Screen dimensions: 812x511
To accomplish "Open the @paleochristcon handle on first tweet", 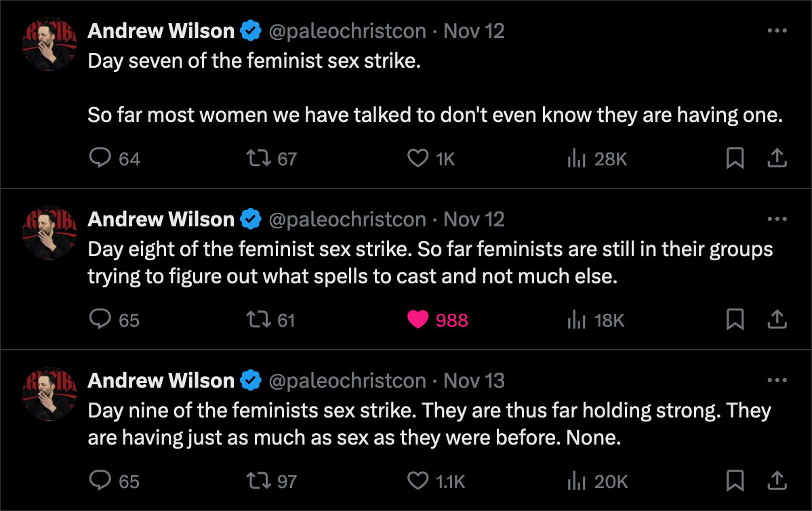I will [347, 31].
